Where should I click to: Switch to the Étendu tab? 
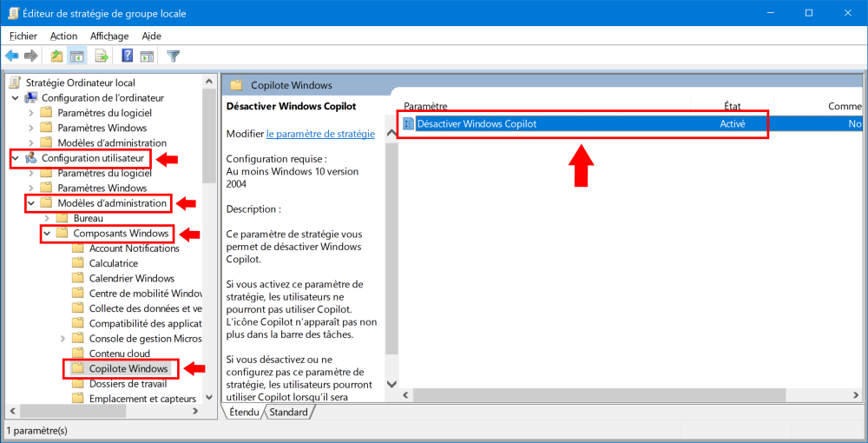click(x=244, y=412)
